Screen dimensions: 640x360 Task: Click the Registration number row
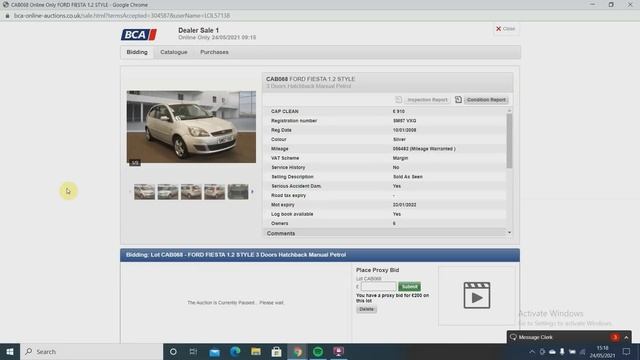click(x=384, y=121)
